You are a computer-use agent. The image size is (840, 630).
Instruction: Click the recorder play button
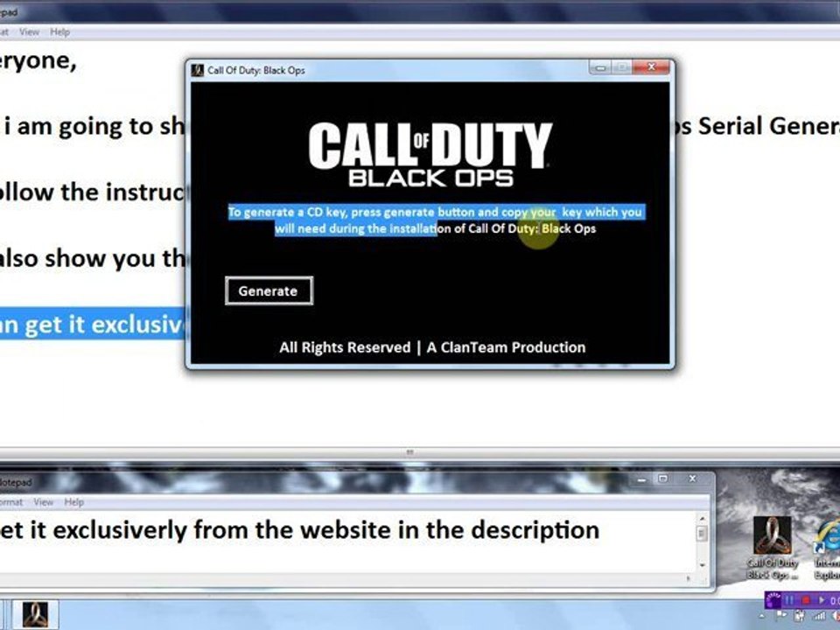click(822, 600)
